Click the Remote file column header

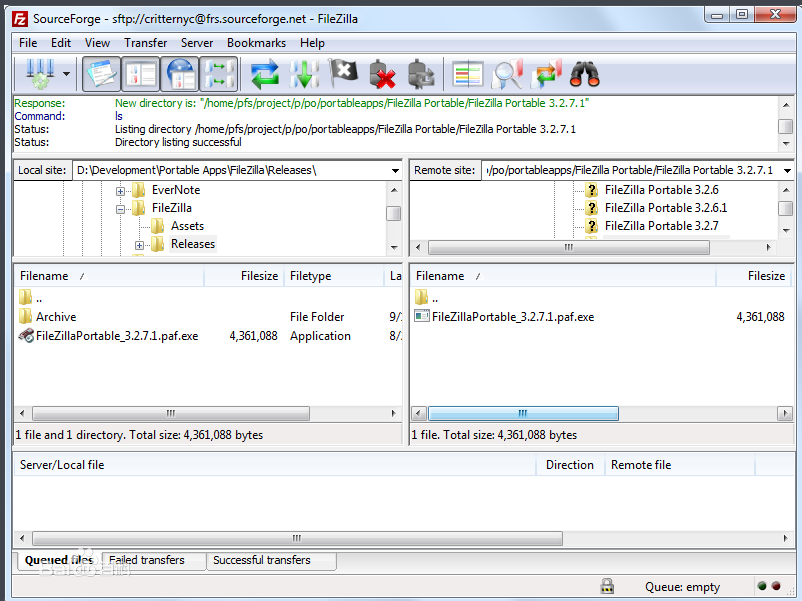pyautogui.click(x=679, y=465)
